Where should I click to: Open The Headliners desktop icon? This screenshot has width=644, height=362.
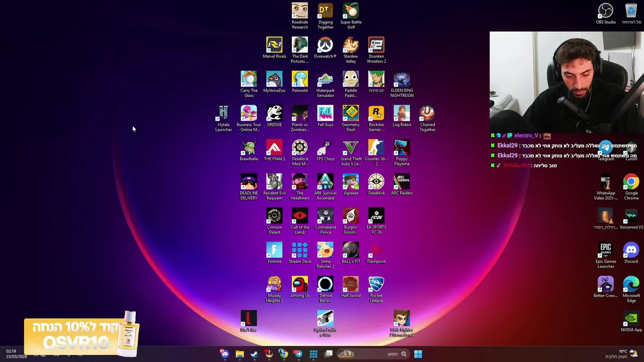300,188
